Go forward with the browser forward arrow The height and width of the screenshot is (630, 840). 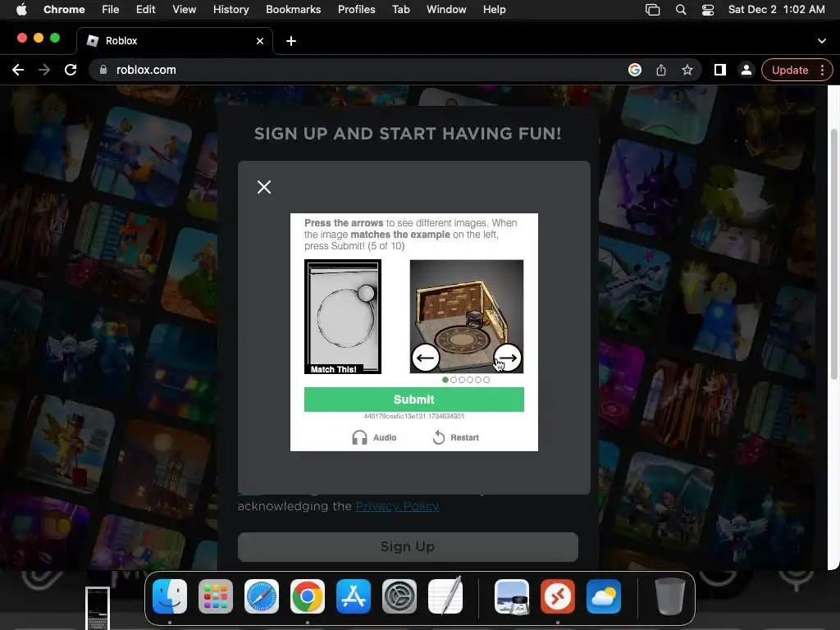pos(44,71)
